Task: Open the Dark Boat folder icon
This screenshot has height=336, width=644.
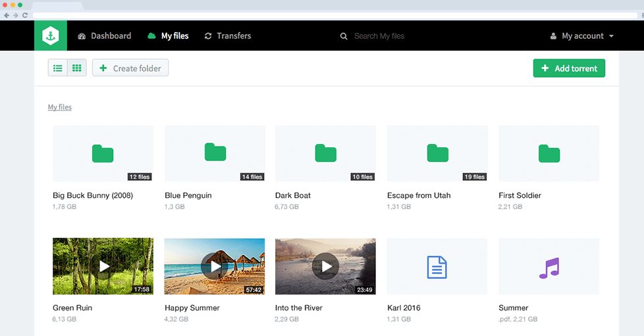Action: [x=325, y=153]
